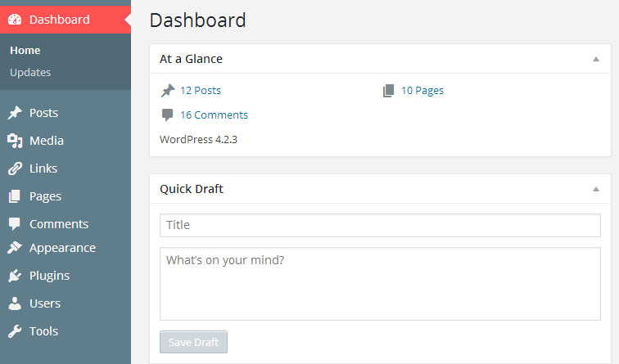Open the Updates submenu item

pyautogui.click(x=30, y=73)
